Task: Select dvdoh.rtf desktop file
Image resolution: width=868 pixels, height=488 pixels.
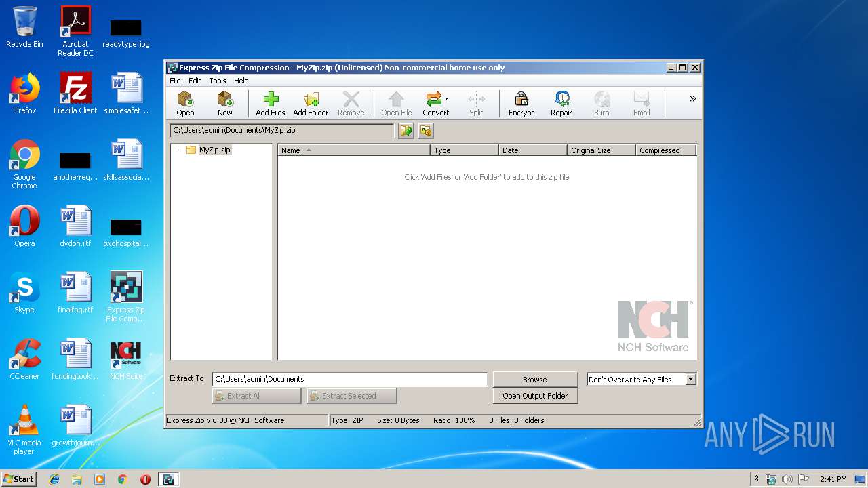Action: coord(75,226)
